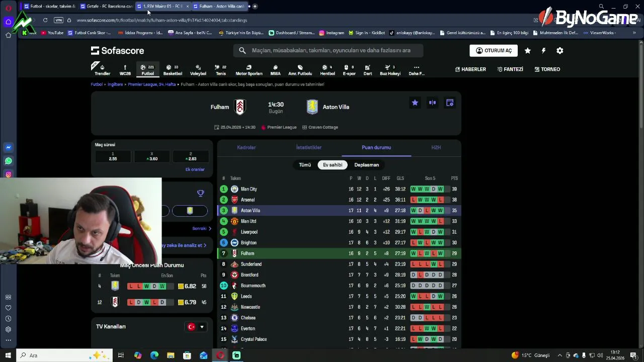The height and width of the screenshot is (362, 644).
Task: Click the İngiltere breadcrumb link
Action: [x=115, y=84]
